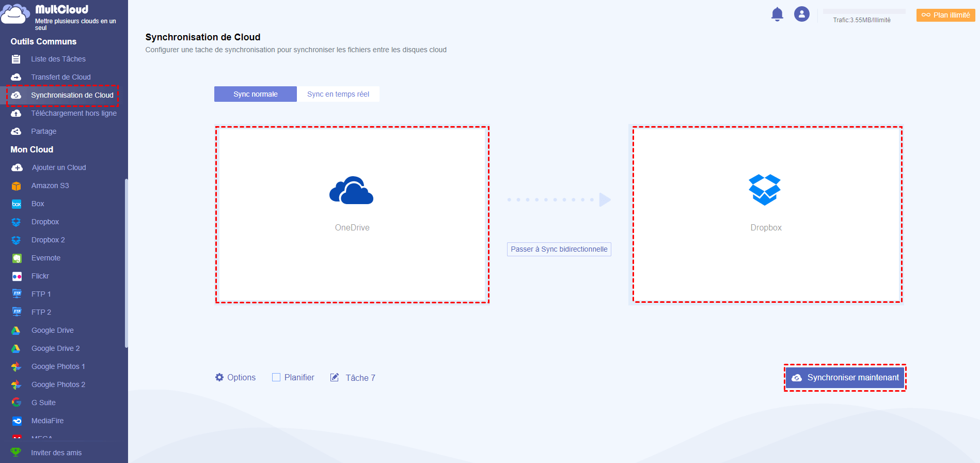Switch to the Sync normale tab

(256, 94)
